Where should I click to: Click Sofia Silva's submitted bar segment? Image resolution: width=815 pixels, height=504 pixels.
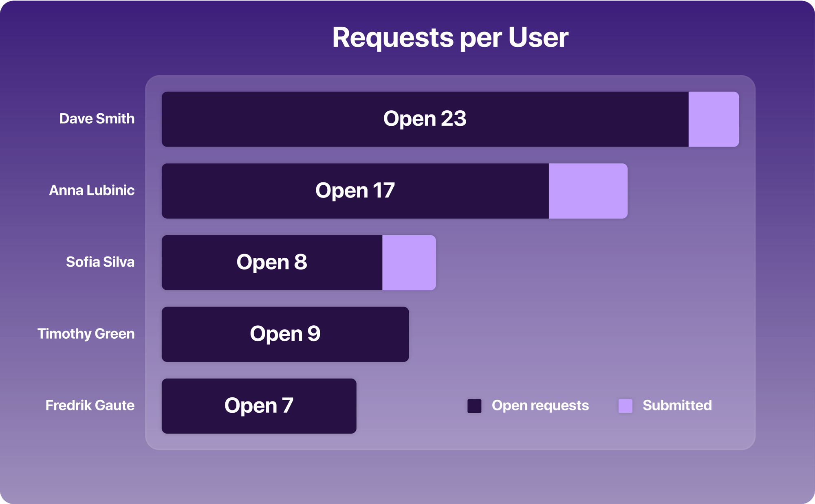tap(409, 263)
